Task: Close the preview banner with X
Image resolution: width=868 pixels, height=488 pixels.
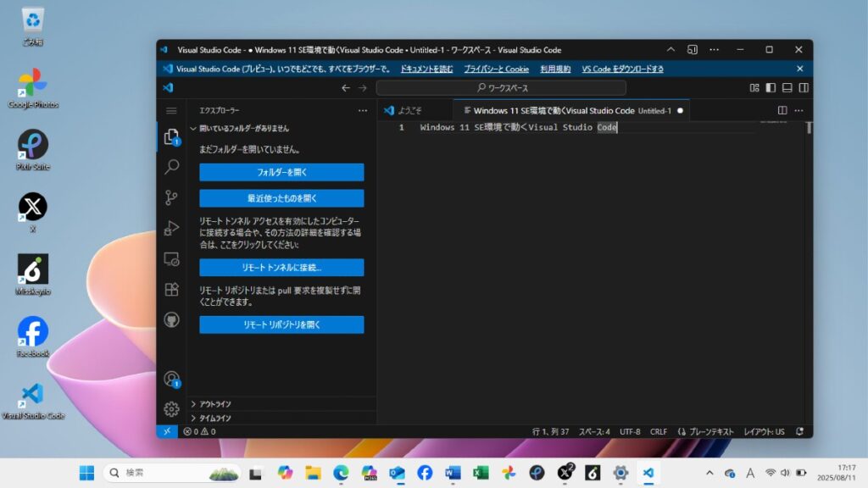Action: [800, 69]
